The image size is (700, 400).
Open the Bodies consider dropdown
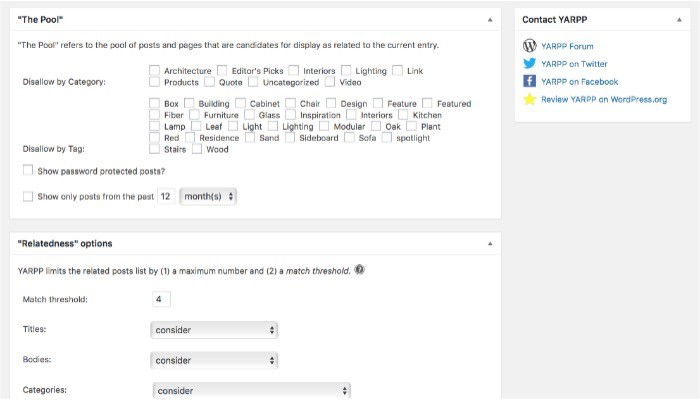click(214, 360)
